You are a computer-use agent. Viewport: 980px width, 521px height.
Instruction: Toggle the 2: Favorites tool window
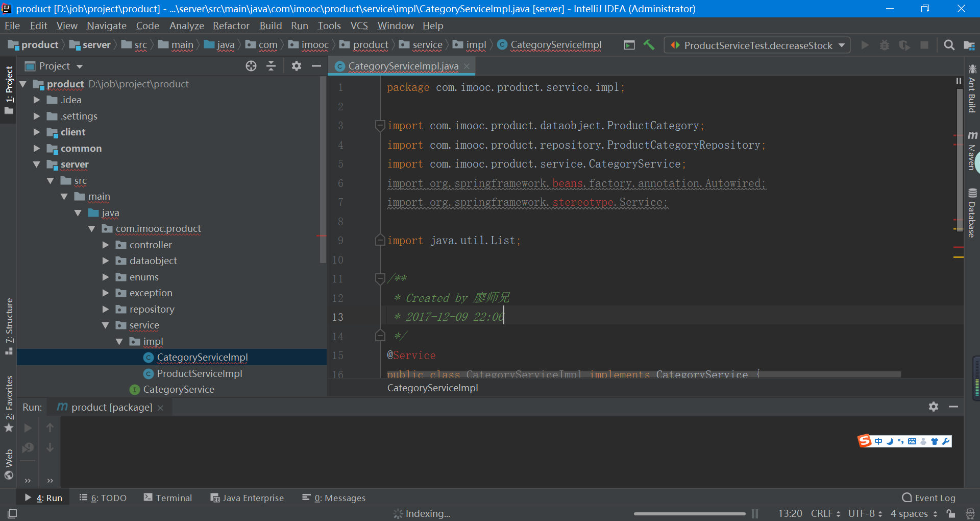pos(9,404)
